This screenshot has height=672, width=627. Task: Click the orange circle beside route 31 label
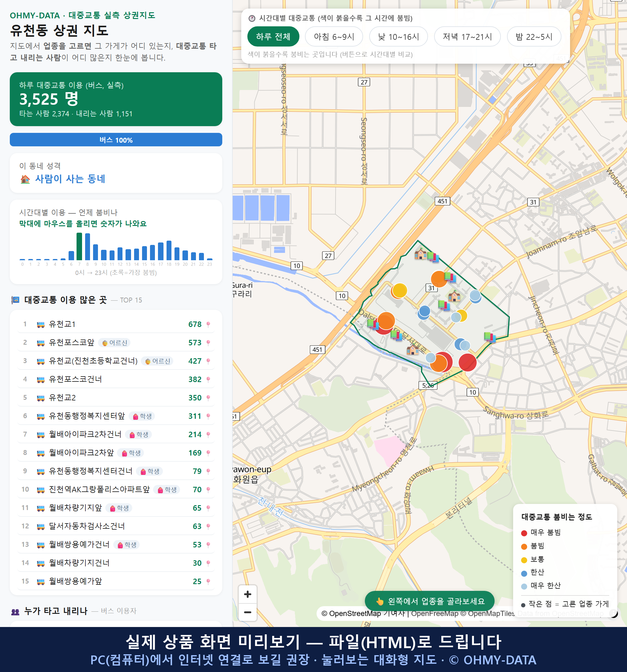[439, 279]
